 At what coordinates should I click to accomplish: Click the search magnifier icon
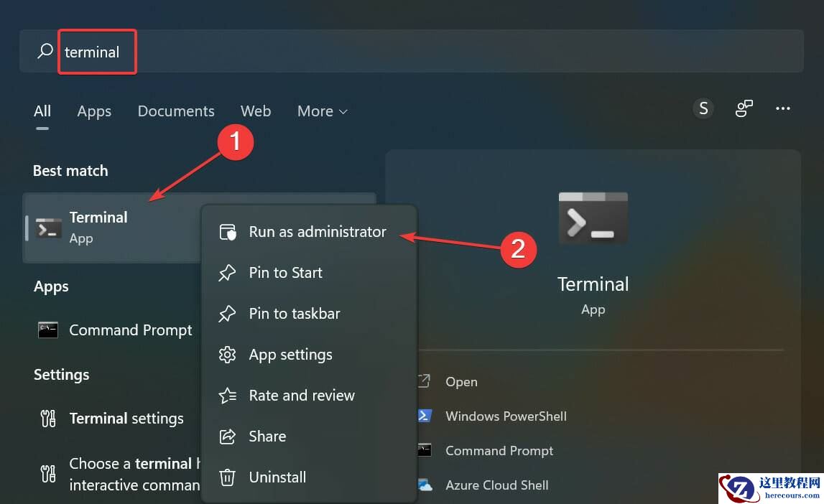pyautogui.click(x=44, y=51)
